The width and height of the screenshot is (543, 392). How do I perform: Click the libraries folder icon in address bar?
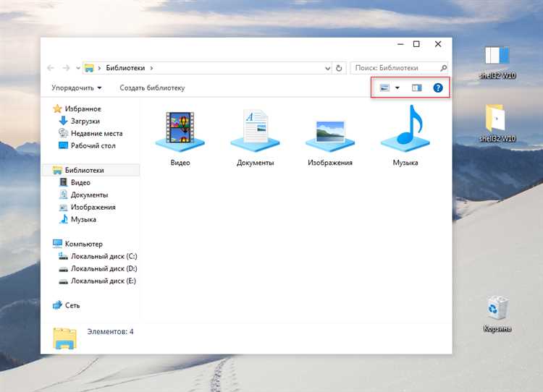89,68
